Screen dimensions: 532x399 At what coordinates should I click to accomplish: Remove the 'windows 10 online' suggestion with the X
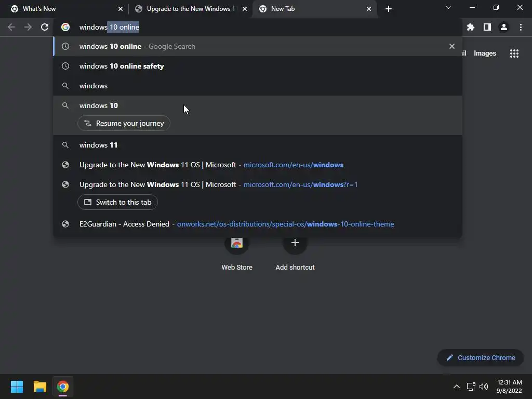pos(452,46)
